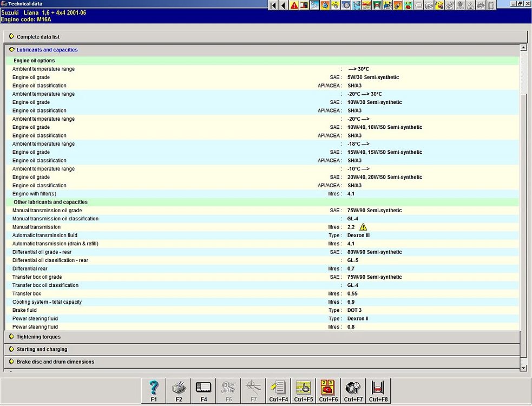Click the Engine code: M16A header text

(x=26, y=19)
